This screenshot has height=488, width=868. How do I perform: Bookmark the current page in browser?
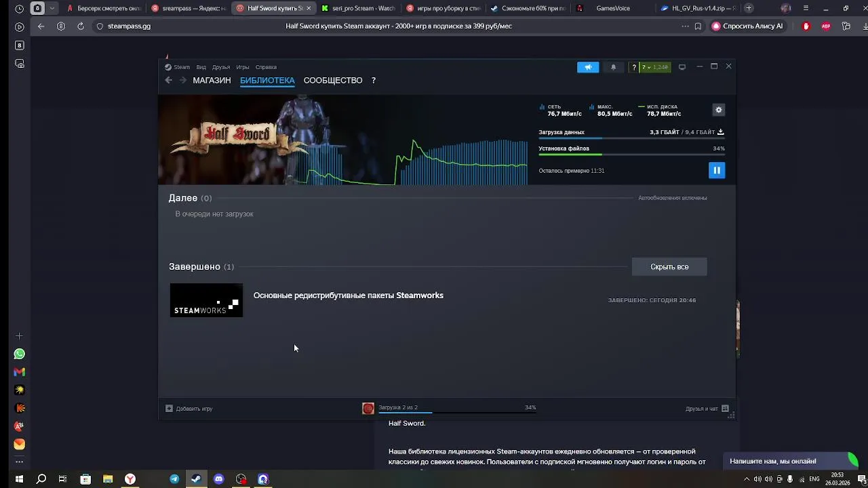698,26
